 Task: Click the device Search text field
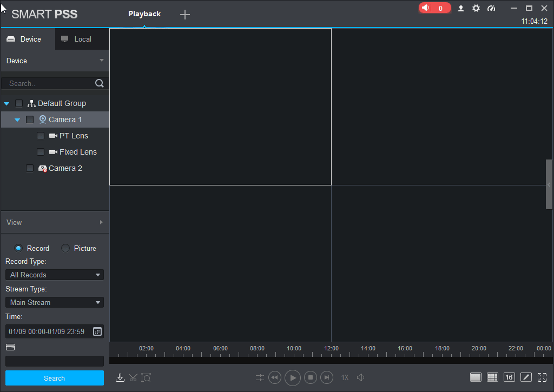click(x=48, y=83)
